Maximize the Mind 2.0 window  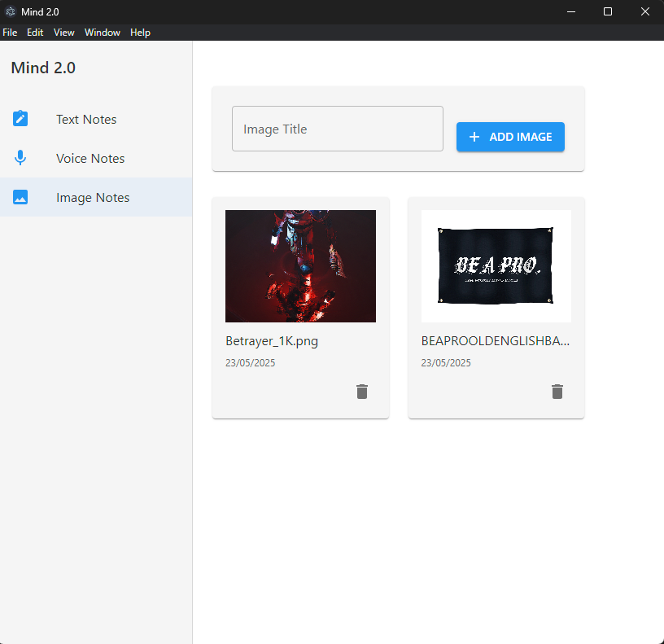click(608, 11)
